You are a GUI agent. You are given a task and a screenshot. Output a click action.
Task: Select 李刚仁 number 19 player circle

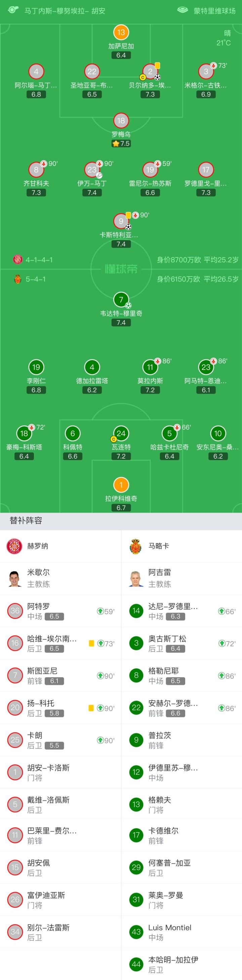pos(36,367)
